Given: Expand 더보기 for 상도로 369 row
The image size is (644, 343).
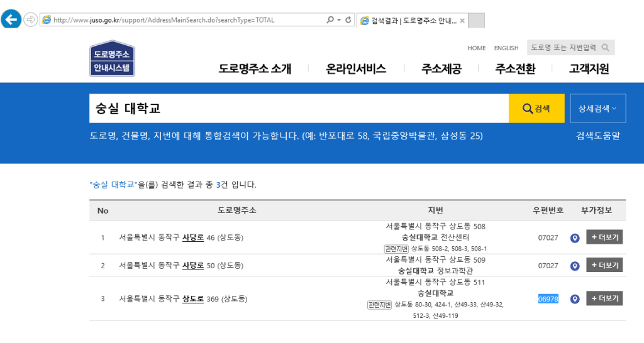Looking at the screenshot, I should pos(604,298).
